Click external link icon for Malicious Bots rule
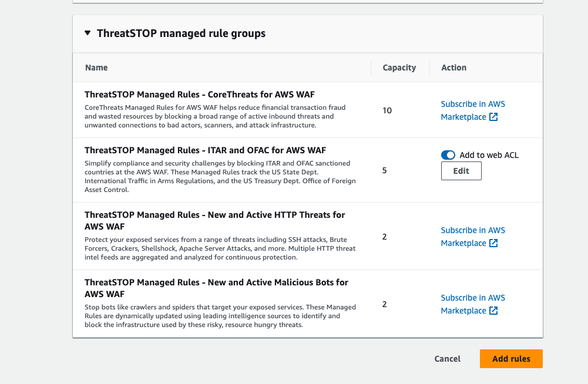This screenshot has width=588, height=384. point(493,311)
